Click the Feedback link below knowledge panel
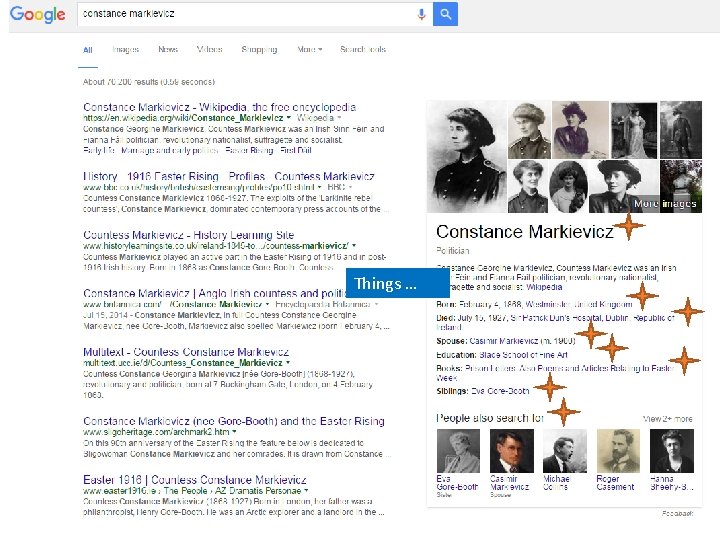Viewport: 720px width, 540px height. coord(677,513)
